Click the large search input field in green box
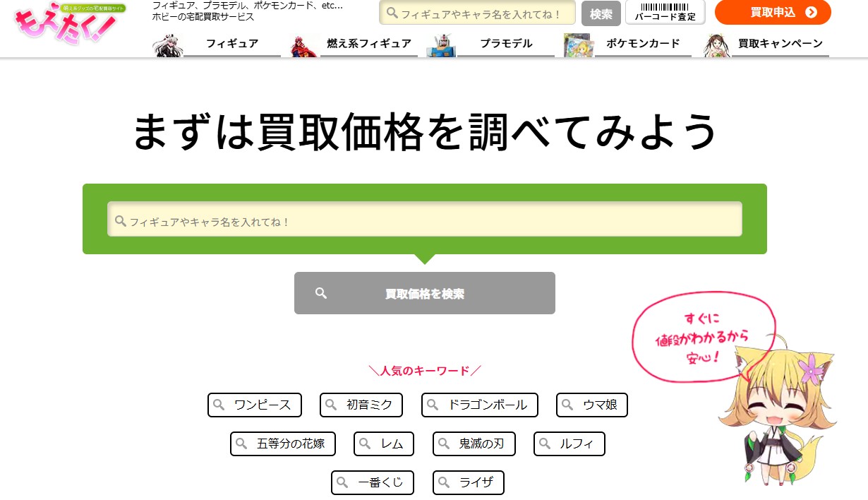Viewport: 868px width, 500px height. tap(424, 219)
